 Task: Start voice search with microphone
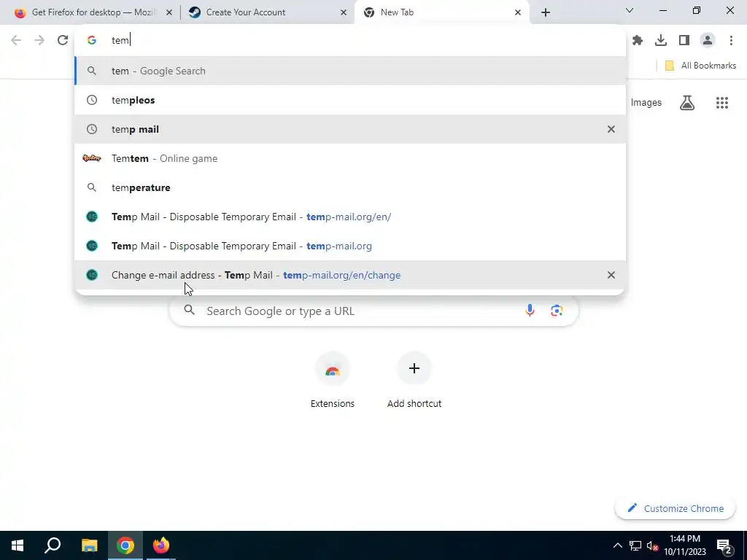pos(530,311)
